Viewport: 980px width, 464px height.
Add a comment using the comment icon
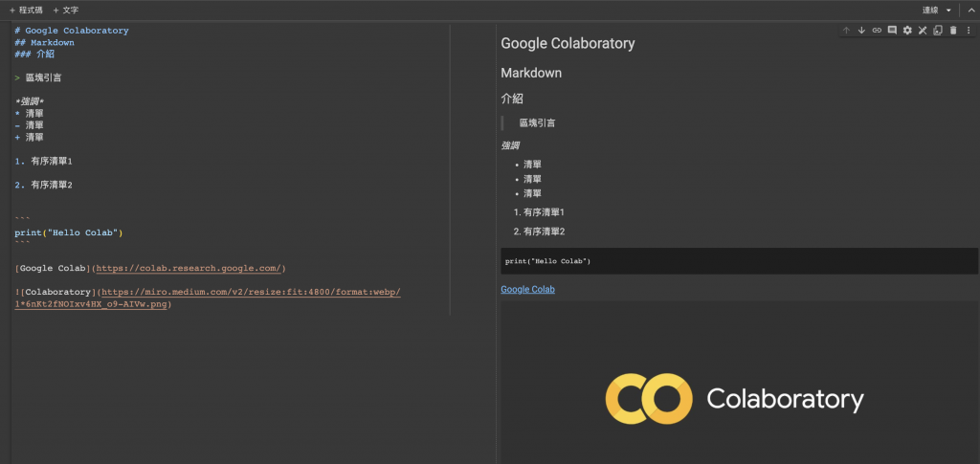[x=892, y=30]
